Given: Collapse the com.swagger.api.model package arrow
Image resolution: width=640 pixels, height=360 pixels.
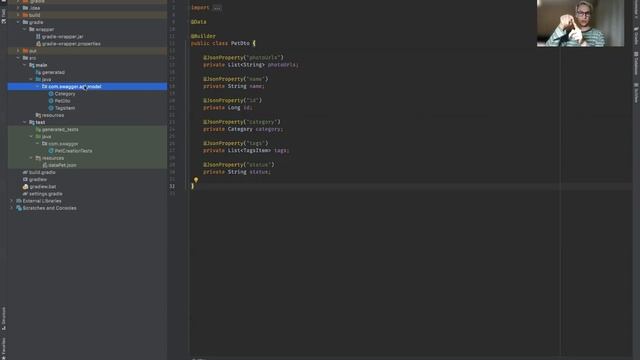Looking at the screenshot, I should point(38,87).
